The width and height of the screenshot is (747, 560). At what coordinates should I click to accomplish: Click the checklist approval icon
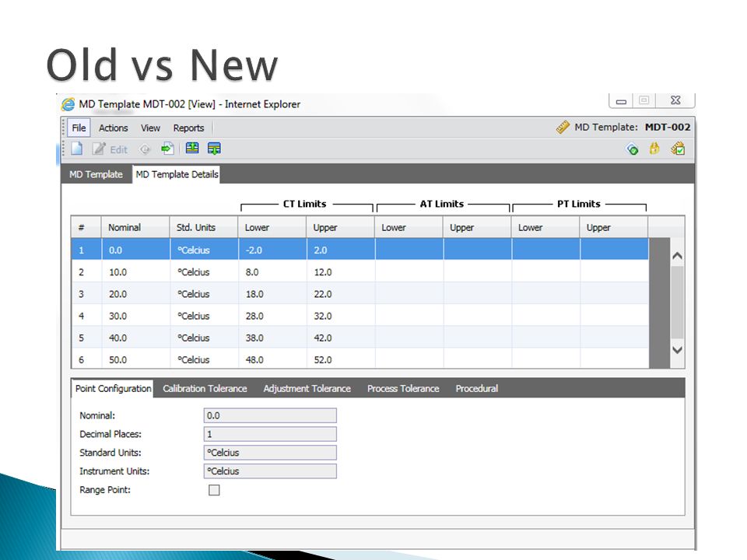point(678,149)
